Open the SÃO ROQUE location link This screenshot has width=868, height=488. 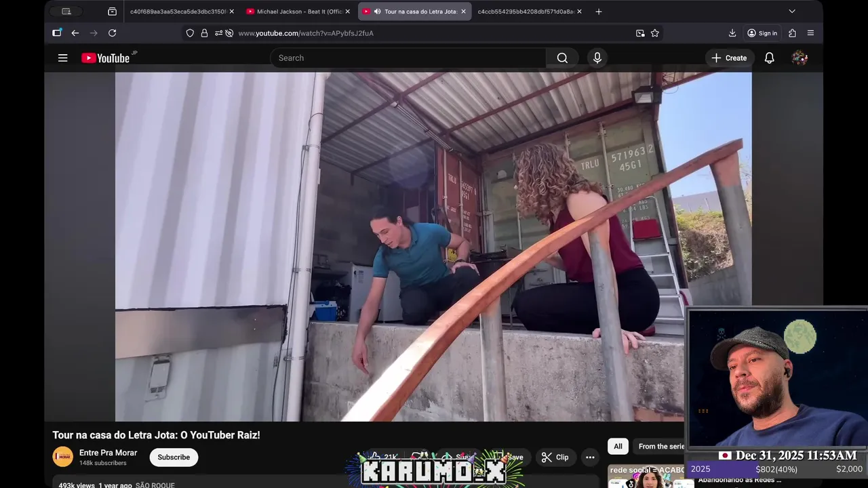(155, 485)
